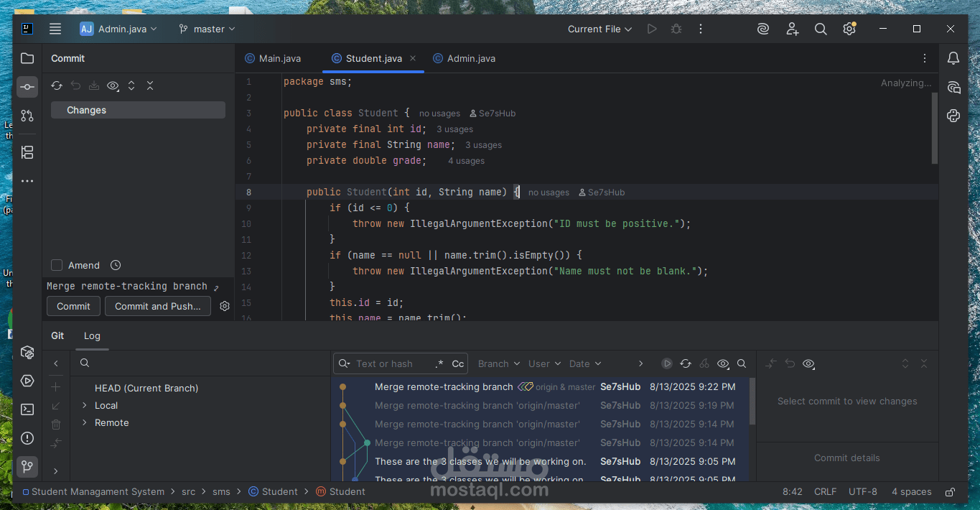Open the Structure tool window
The width and height of the screenshot is (980, 510).
coord(27,152)
